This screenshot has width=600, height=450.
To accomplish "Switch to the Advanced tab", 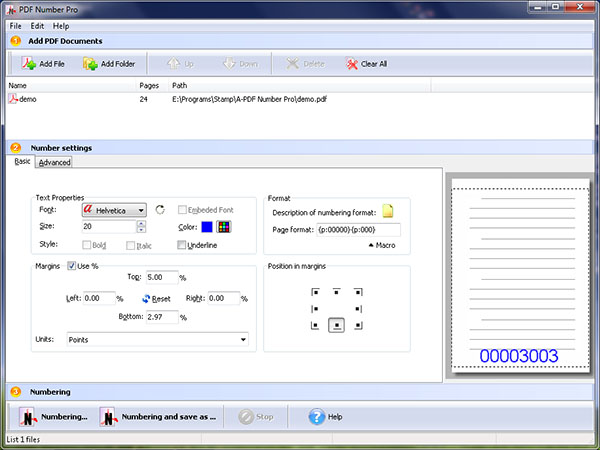I will click(54, 162).
